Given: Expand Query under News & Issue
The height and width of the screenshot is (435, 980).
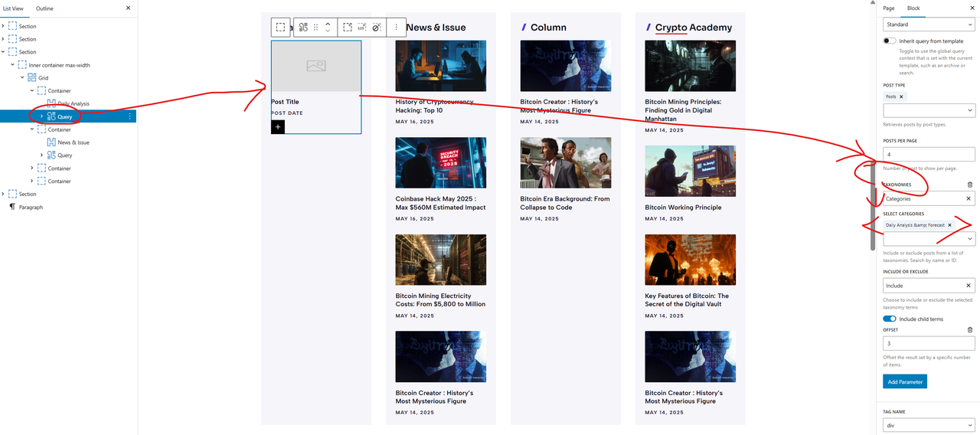Looking at the screenshot, I should [x=41, y=155].
